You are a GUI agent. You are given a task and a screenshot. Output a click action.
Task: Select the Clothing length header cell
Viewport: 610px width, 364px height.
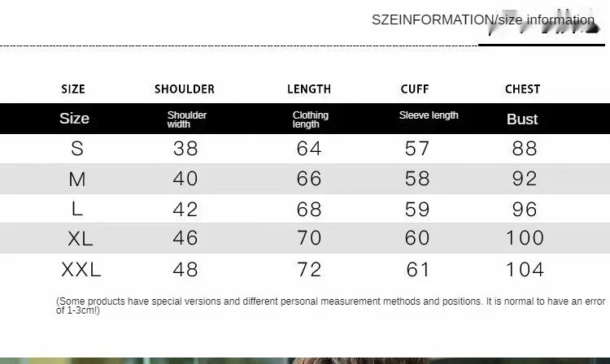(x=311, y=119)
